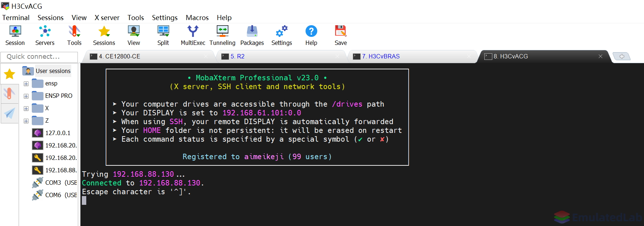Click the /drives path in banner
644x226 pixels.
[x=347, y=104]
